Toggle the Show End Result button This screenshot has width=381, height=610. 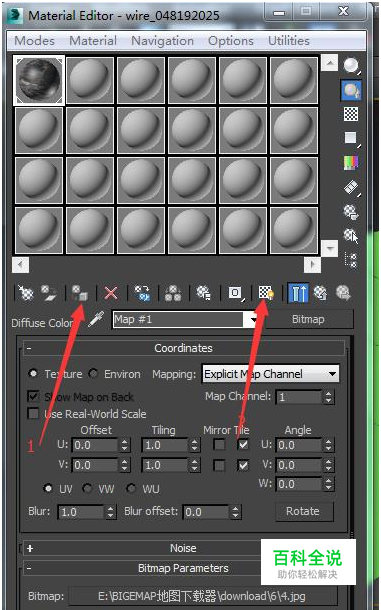click(x=298, y=293)
